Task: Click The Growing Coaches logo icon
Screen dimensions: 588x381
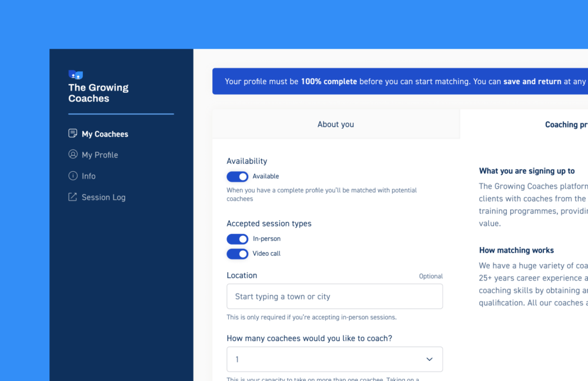Action: click(76, 75)
